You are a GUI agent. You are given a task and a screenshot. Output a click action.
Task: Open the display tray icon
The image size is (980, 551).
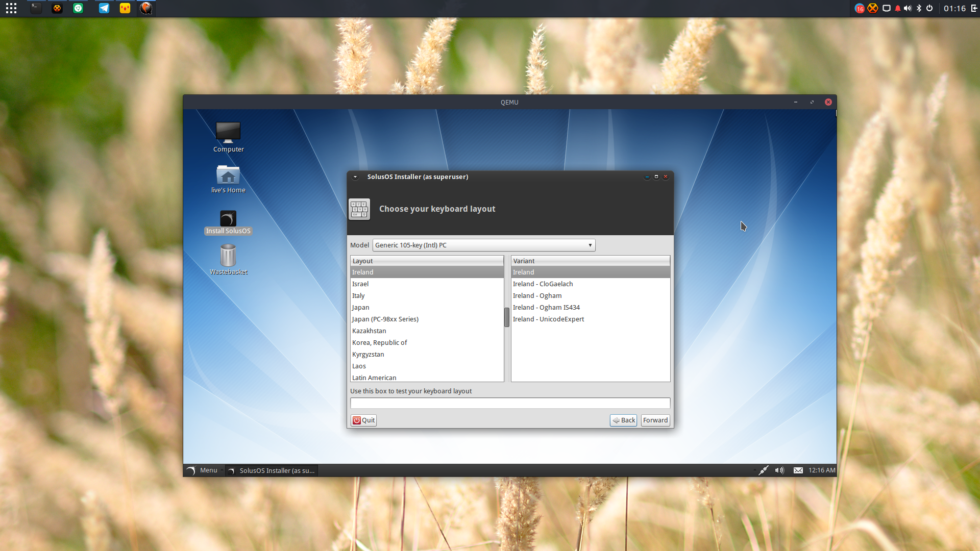coord(887,8)
